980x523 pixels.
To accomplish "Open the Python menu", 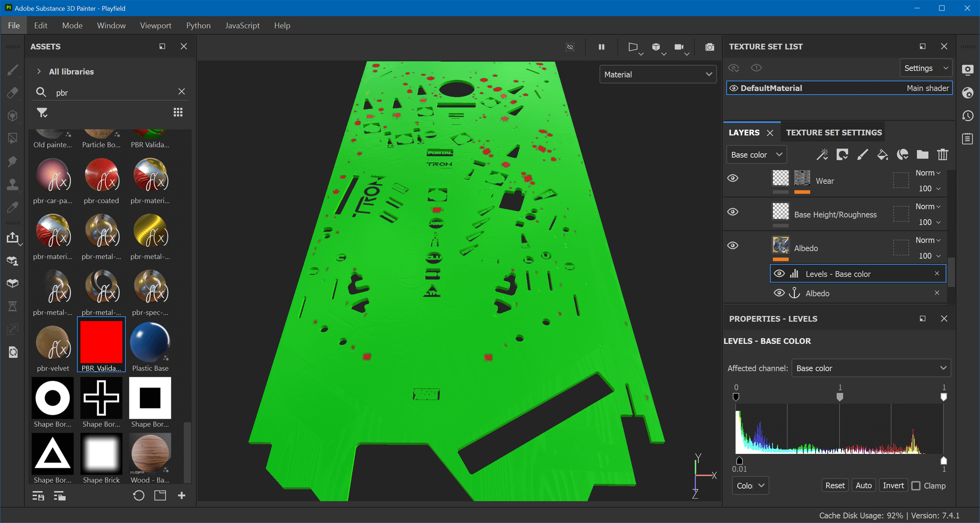I will click(x=198, y=25).
